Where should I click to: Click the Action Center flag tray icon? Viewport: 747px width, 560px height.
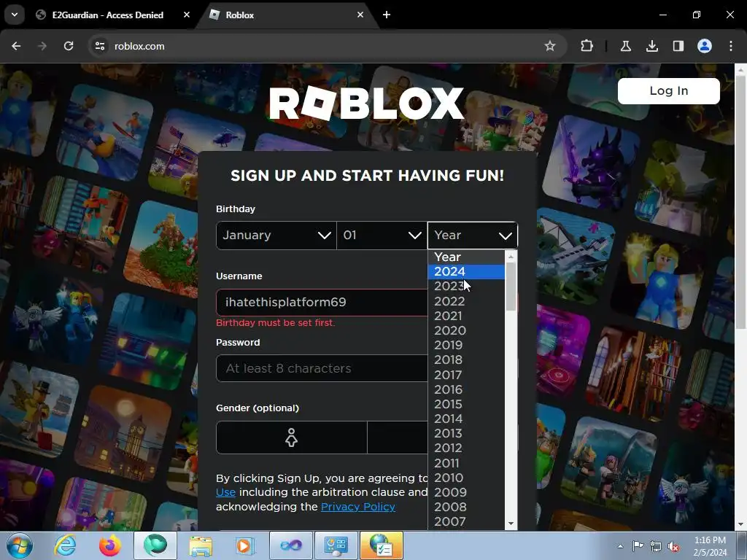click(638, 546)
